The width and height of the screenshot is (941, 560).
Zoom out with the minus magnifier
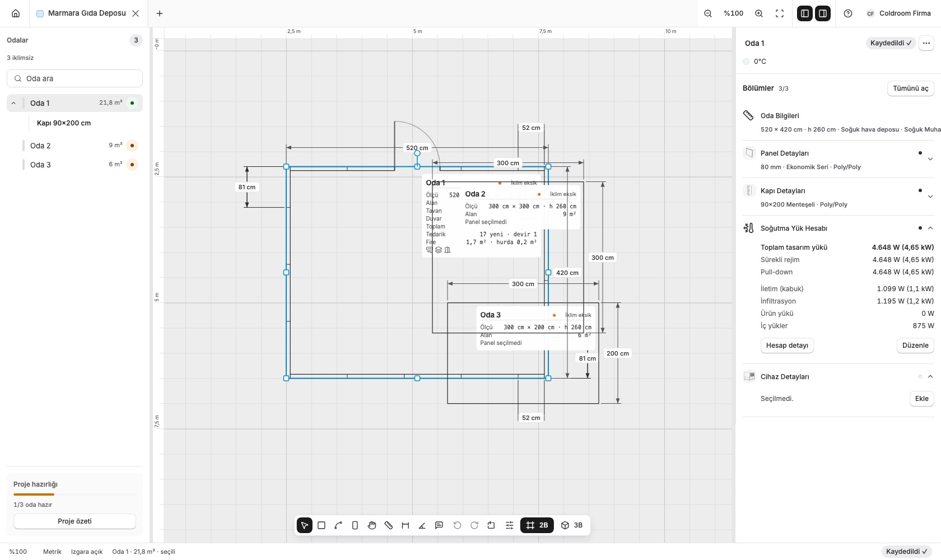point(708,13)
